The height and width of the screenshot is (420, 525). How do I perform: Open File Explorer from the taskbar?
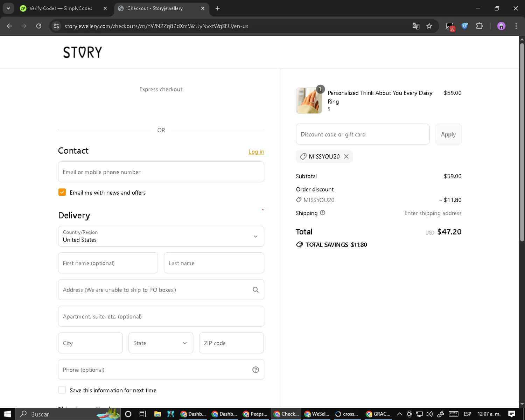[157, 414]
